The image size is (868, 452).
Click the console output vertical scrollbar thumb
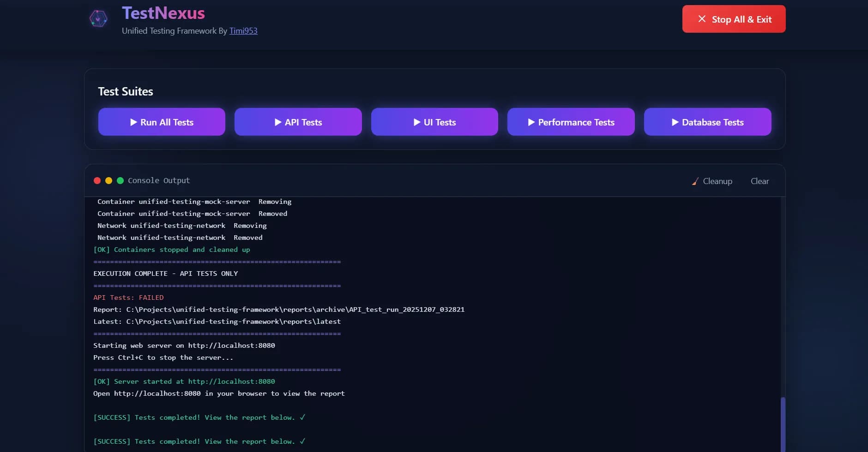783,423
